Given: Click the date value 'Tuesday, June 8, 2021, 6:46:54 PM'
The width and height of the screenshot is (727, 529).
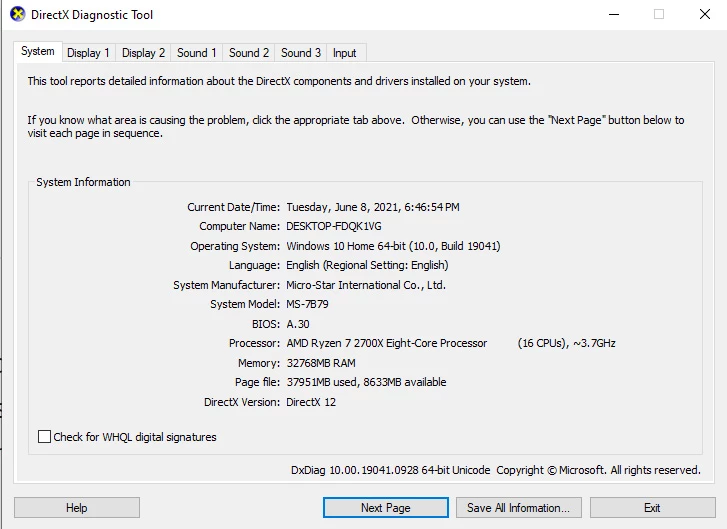Looking at the screenshot, I should [373, 207].
